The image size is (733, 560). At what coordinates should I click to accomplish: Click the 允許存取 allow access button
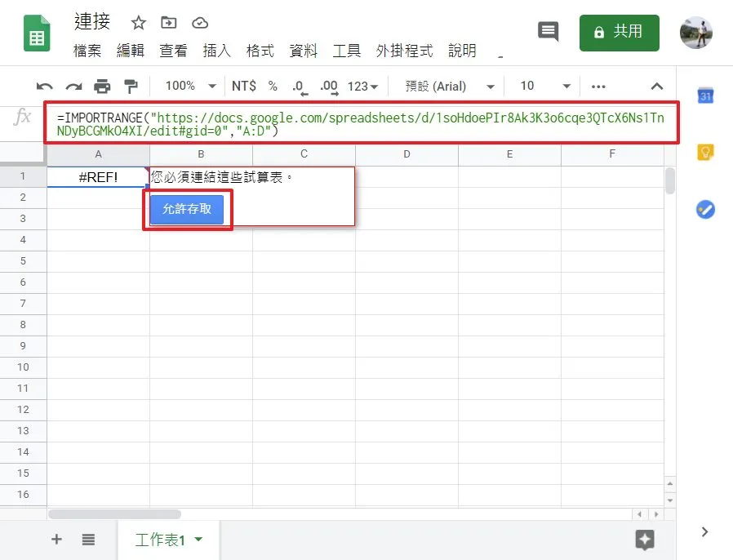pos(187,209)
